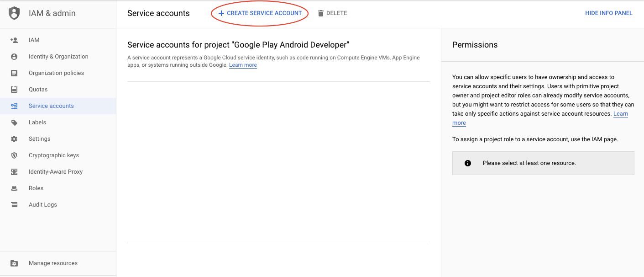The height and width of the screenshot is (277, 644).
Task: Click the Identity-Aware Proxy icon
Action: [x=14, y=172]
